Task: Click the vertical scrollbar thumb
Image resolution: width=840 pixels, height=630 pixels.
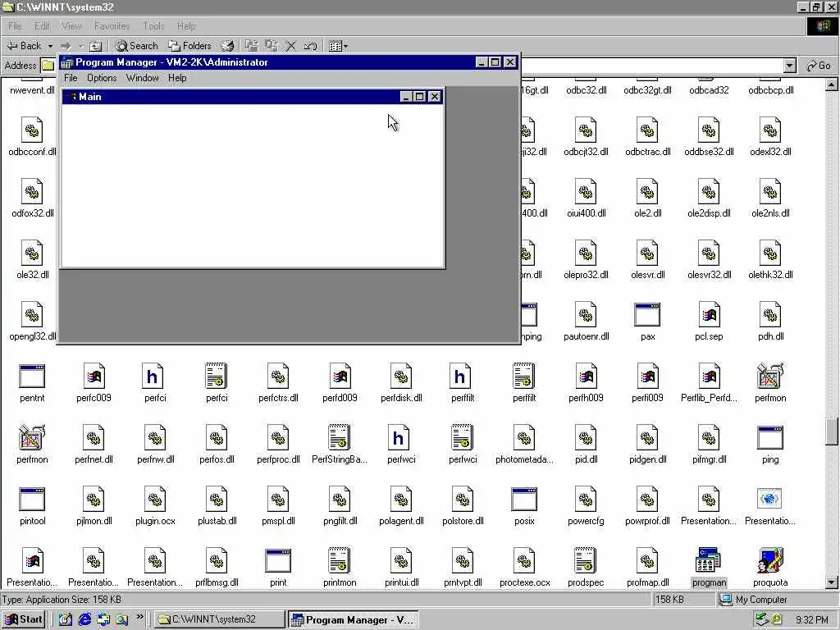Action: click(x=831, y=431)
